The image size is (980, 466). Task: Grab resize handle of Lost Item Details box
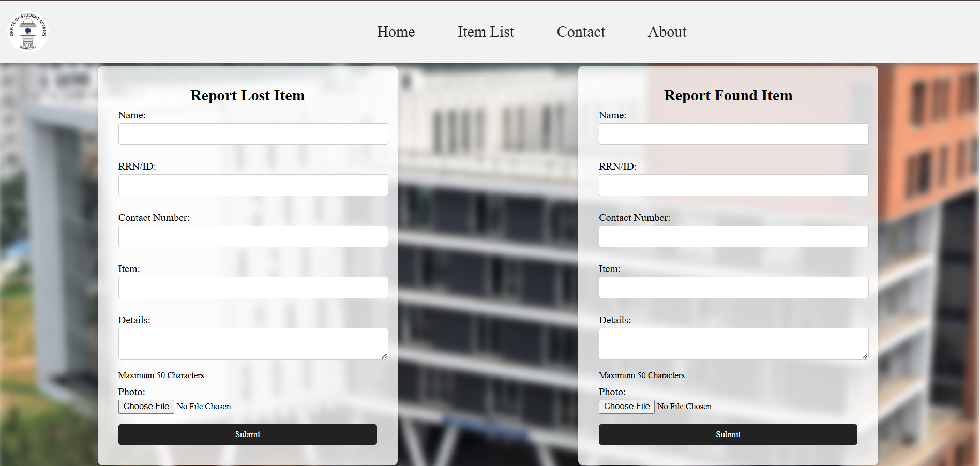384,356
